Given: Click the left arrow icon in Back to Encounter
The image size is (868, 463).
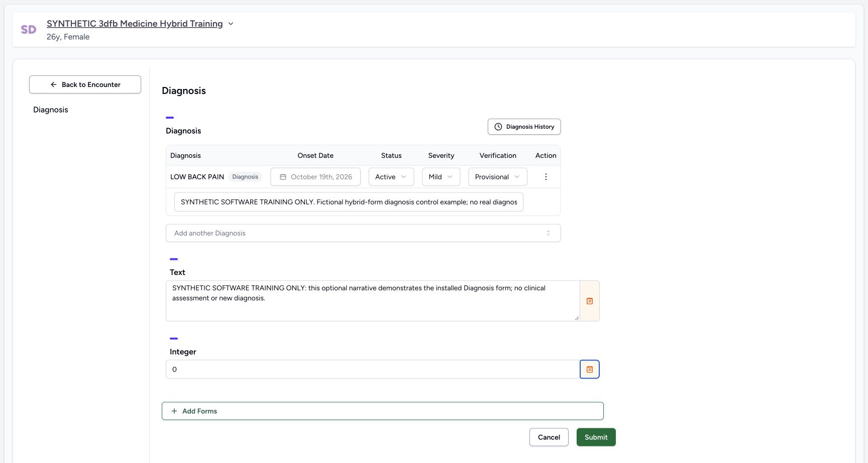Looking at the screenshot, I should click(54, 84).
